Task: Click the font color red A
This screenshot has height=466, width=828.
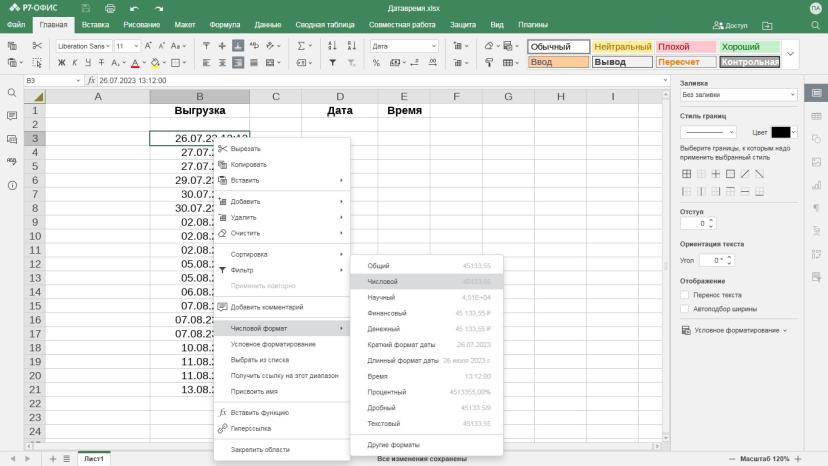Action: [x=135, y=63]
